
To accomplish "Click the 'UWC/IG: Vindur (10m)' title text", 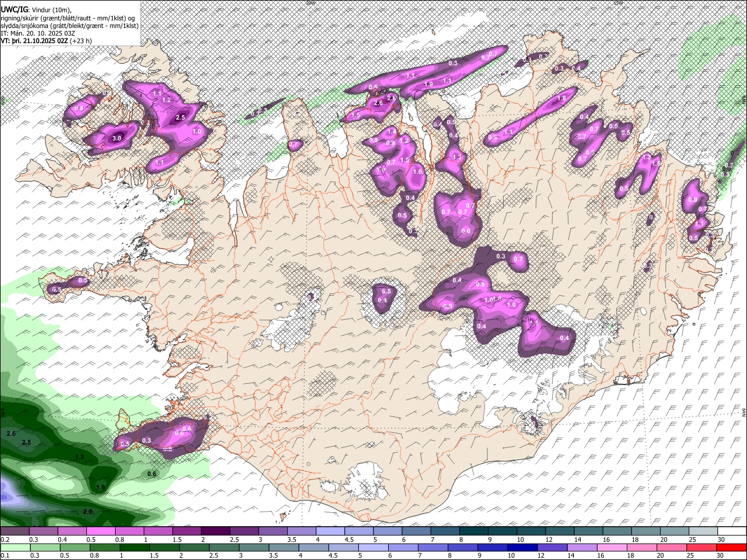I will pos(36,9).
